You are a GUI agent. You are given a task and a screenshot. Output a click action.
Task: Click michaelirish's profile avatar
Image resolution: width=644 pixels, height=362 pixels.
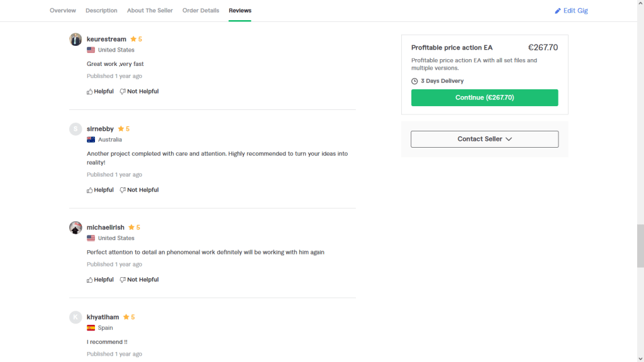pos(75,228)
